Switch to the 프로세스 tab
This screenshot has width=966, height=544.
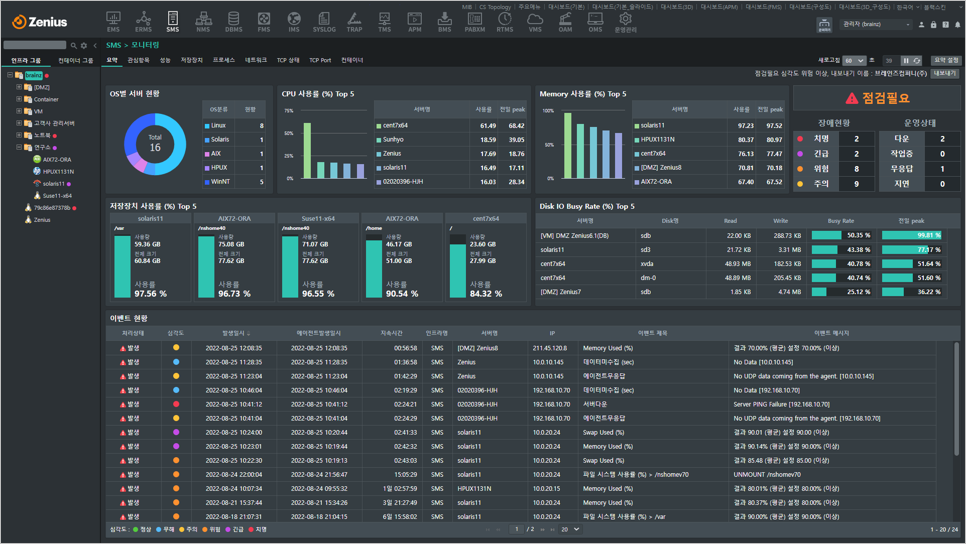point(224,60)
